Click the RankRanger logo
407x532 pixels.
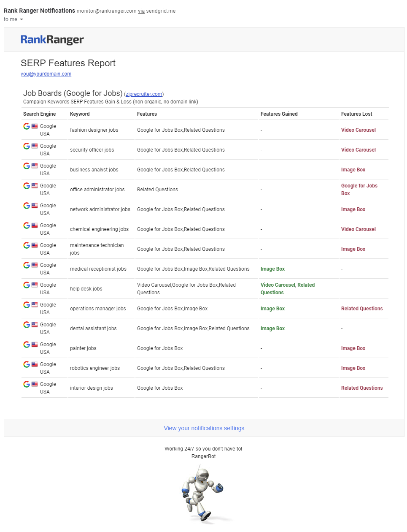pyautogui.click(x=52, y=40)
